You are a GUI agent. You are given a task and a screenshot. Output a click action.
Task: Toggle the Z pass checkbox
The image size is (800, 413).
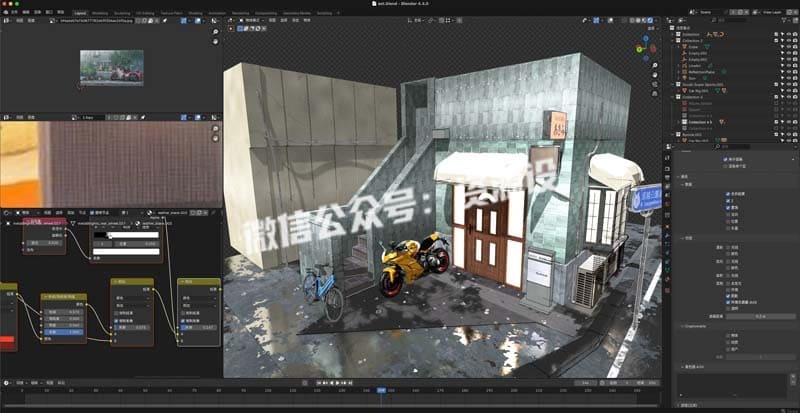pos(727,201)
